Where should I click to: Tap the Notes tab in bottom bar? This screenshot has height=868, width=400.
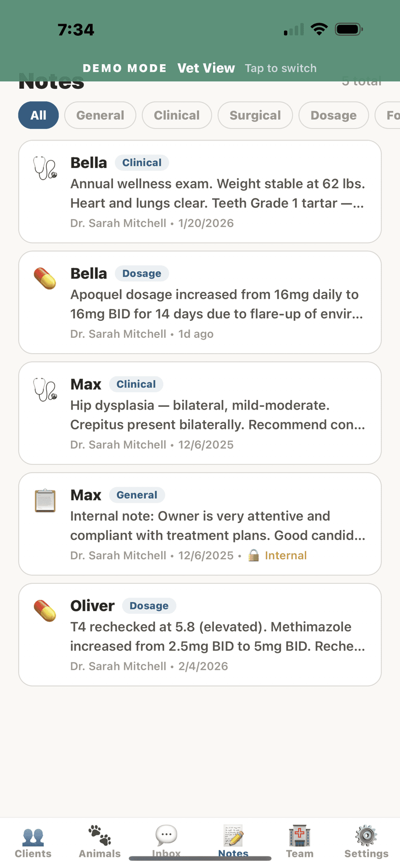pyautogui.click(x=233, y=840)
